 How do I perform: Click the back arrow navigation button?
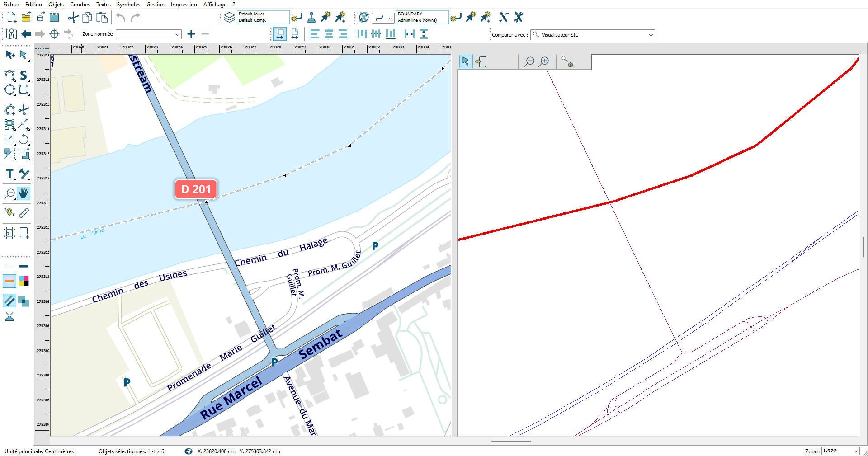26,34
